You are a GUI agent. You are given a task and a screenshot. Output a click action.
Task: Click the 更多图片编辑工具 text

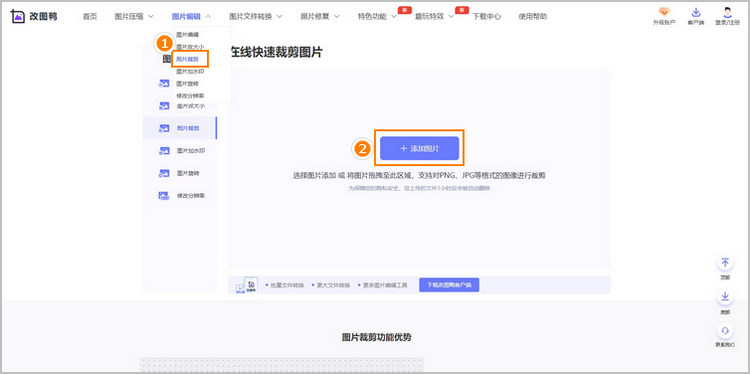tap(386, 285)
